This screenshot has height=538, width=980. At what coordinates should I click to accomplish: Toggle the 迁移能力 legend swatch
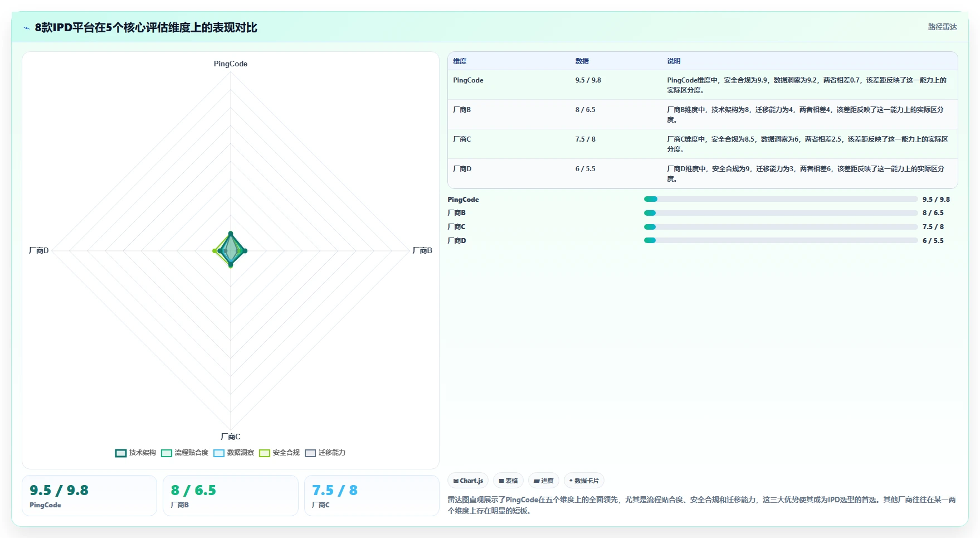click(310, 453)
